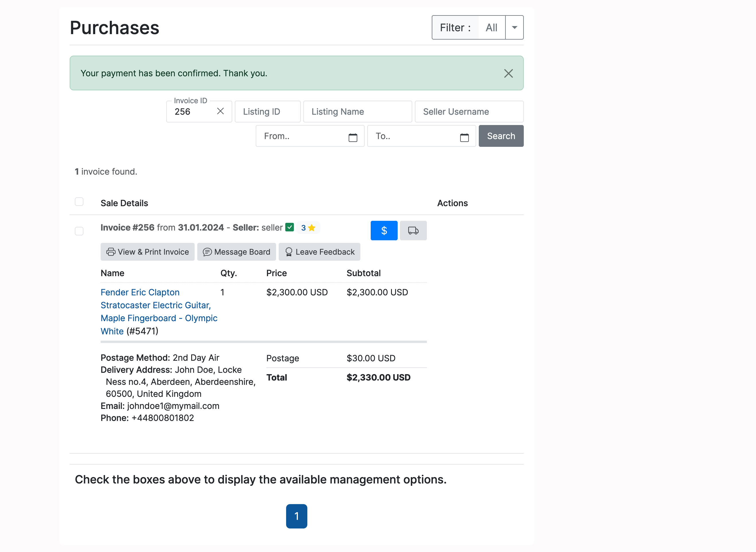Dismiss the payment confirmed alert
The image size is (756, 552).
[x=508, y=73]
